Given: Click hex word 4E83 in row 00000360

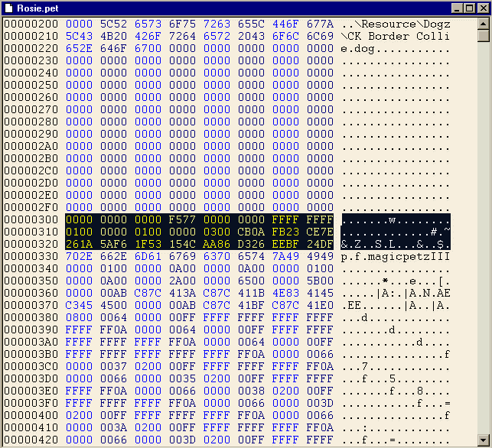Looking at the screenshot, I should coord(285,294).
